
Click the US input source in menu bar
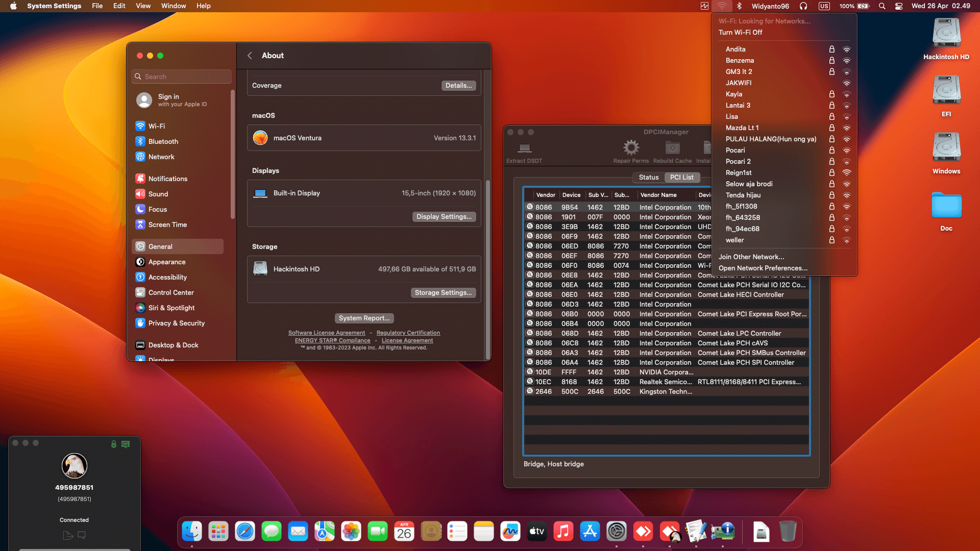(x=824, y=6)
